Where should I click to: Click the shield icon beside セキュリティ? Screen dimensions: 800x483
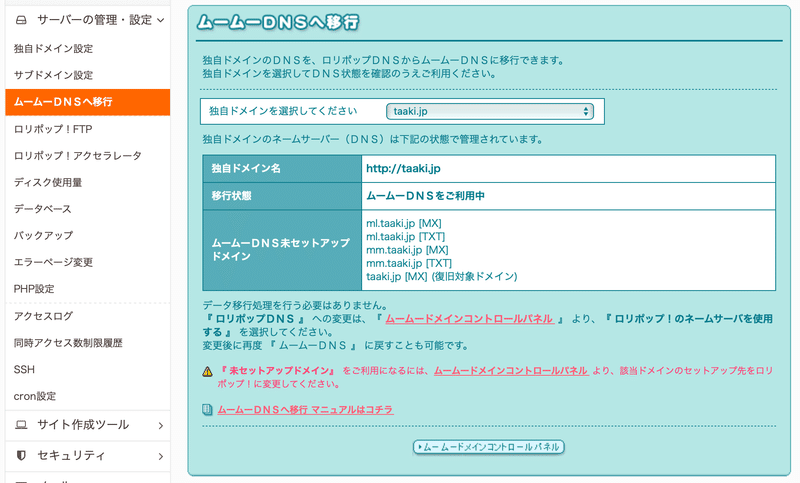[x=21, y=455]
